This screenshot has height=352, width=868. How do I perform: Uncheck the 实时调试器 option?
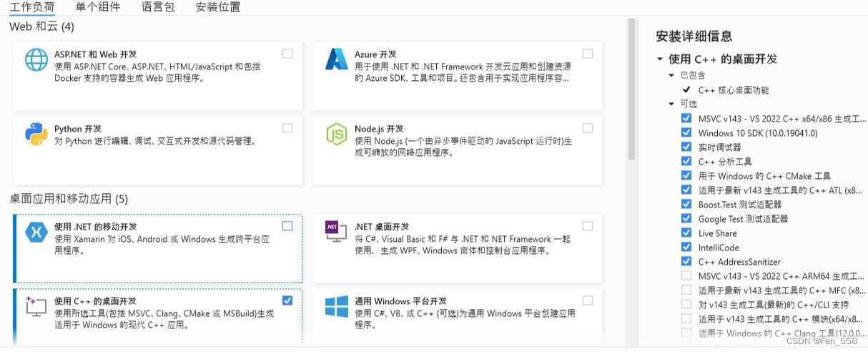coord(686,147)
